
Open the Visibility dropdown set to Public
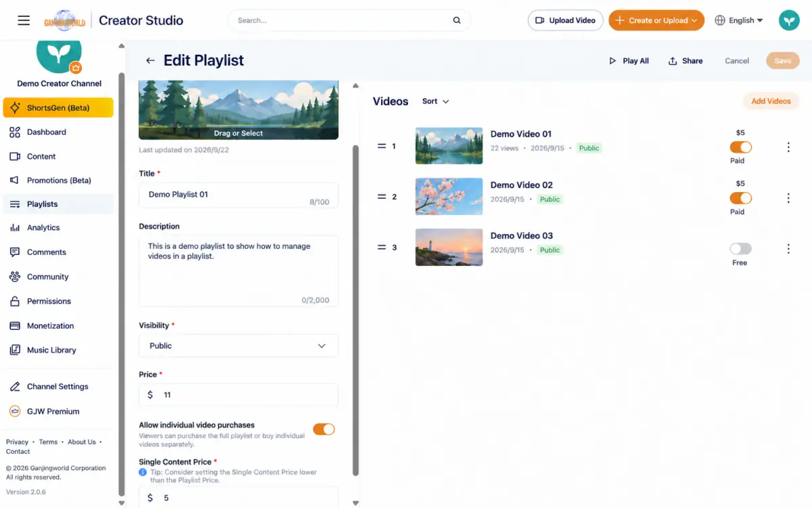click(x=238, y=346)
